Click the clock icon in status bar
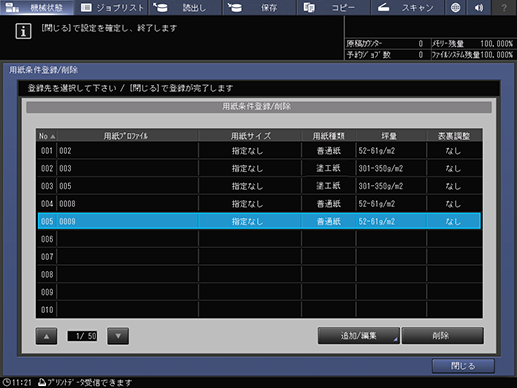The image size is (517, 388). click(6, 382)
